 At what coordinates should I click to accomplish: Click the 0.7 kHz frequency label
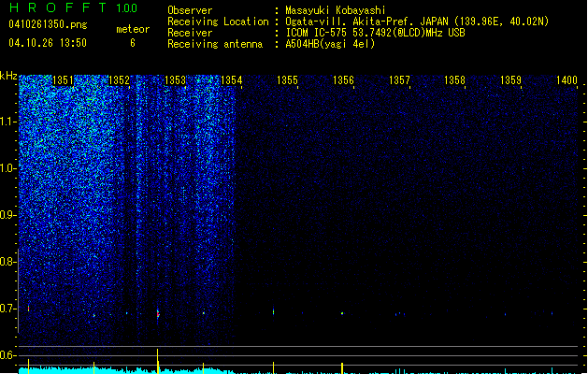(7, 309)
